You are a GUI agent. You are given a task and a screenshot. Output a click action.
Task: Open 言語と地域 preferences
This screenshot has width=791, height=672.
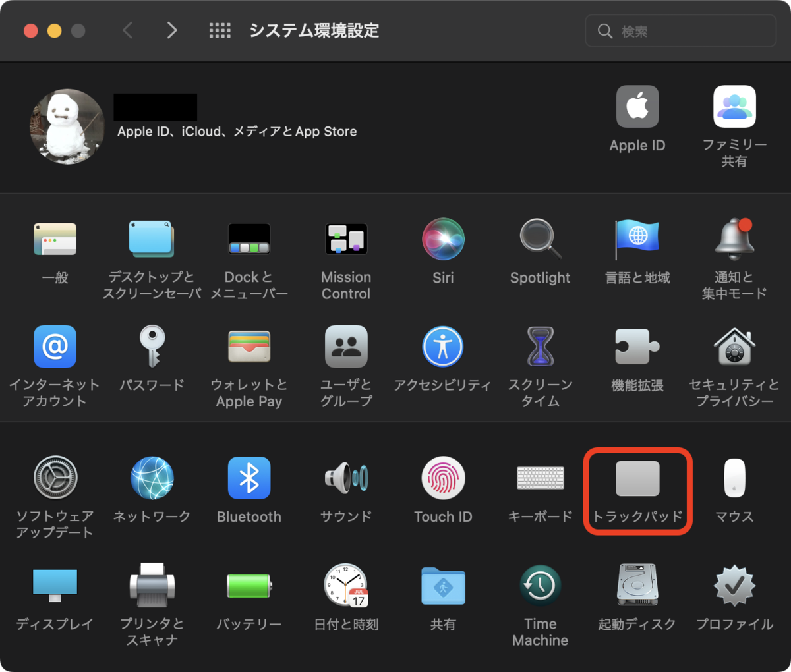[x=637, y=239]
